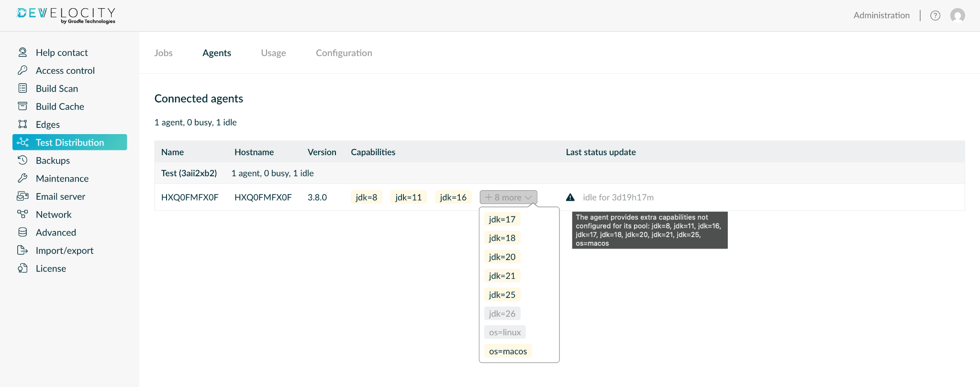Click the Administration link
Image resolution: width=980 pixels, height=387 pixels.
pos(881,15)
